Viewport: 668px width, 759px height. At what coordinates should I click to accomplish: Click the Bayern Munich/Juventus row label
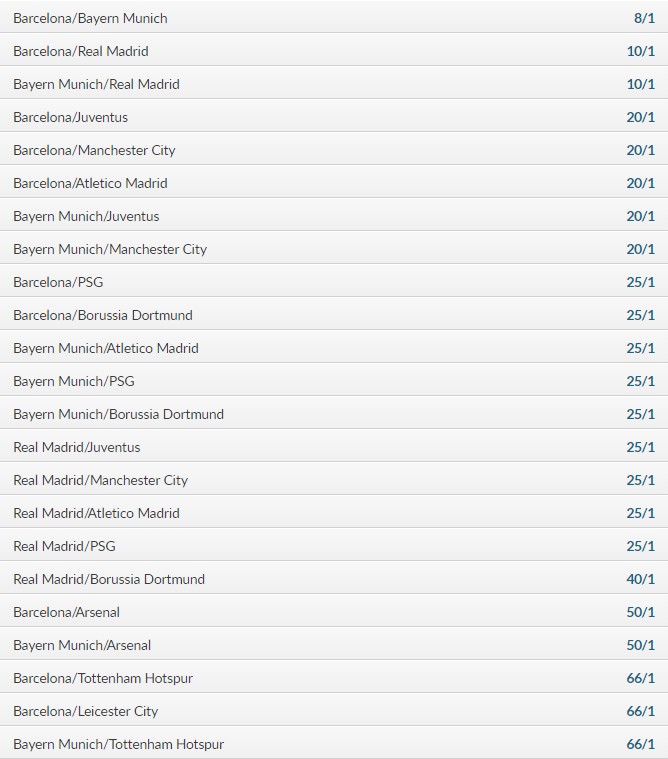click(x=86, y=216)
